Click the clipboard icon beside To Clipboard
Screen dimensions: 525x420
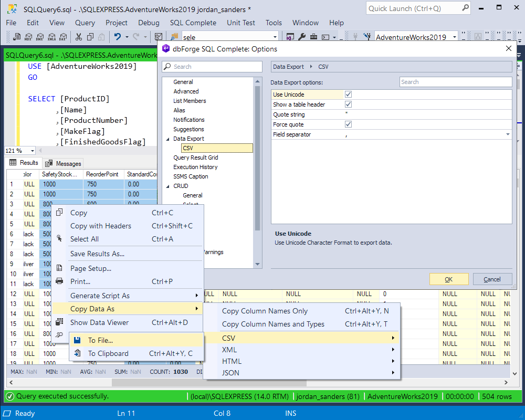[x=77, y=353]
